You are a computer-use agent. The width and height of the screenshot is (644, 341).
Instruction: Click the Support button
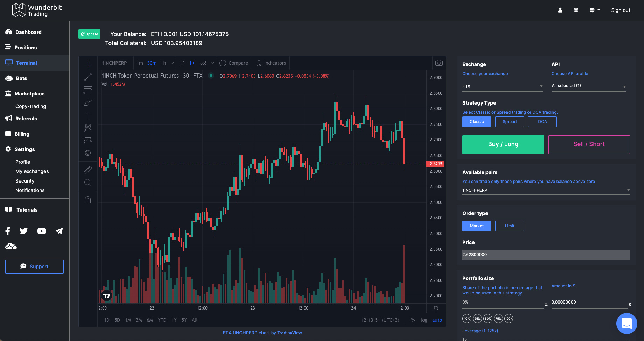pyautogui.click(x=34, y=267)
